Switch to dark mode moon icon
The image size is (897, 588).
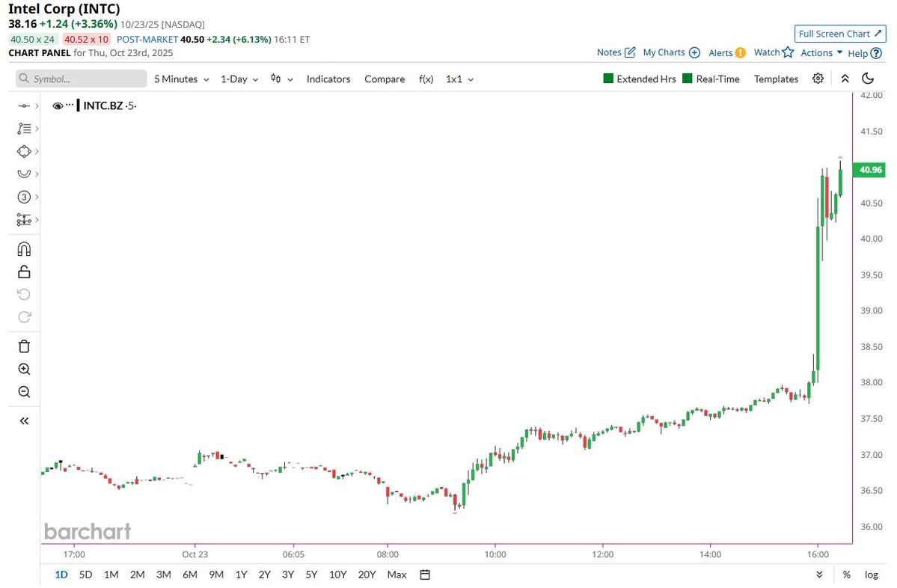tap(868, 79)
